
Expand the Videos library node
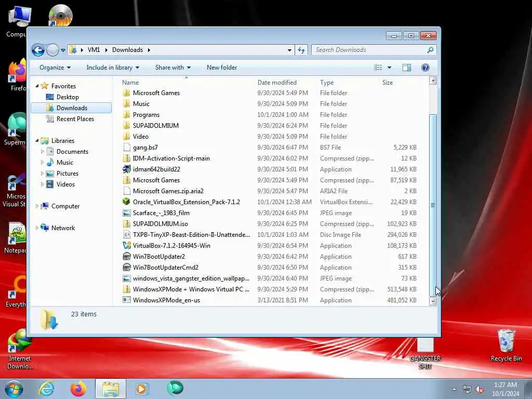(42, 184)
